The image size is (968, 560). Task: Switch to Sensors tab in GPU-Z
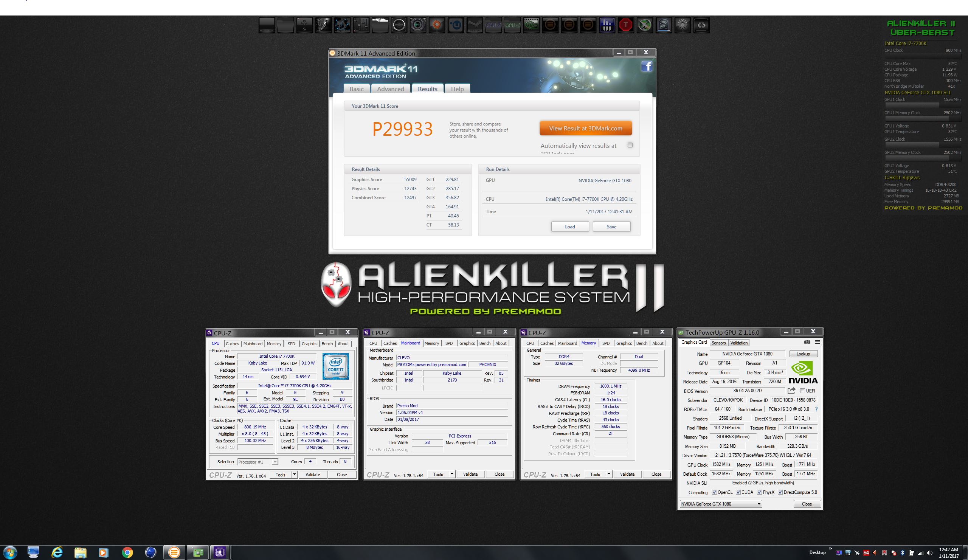[718, 343]
